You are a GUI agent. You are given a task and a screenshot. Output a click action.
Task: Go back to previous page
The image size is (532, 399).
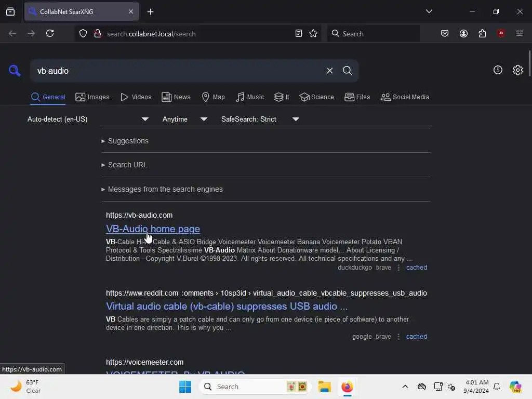[12, 34]
